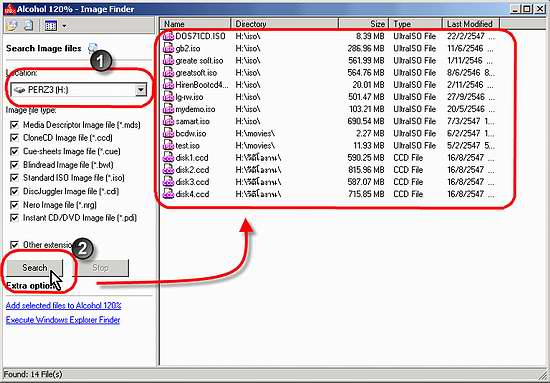Open Execute Windows Explorer Finder link
550x383 pixels.
click(x=63, y=320)
